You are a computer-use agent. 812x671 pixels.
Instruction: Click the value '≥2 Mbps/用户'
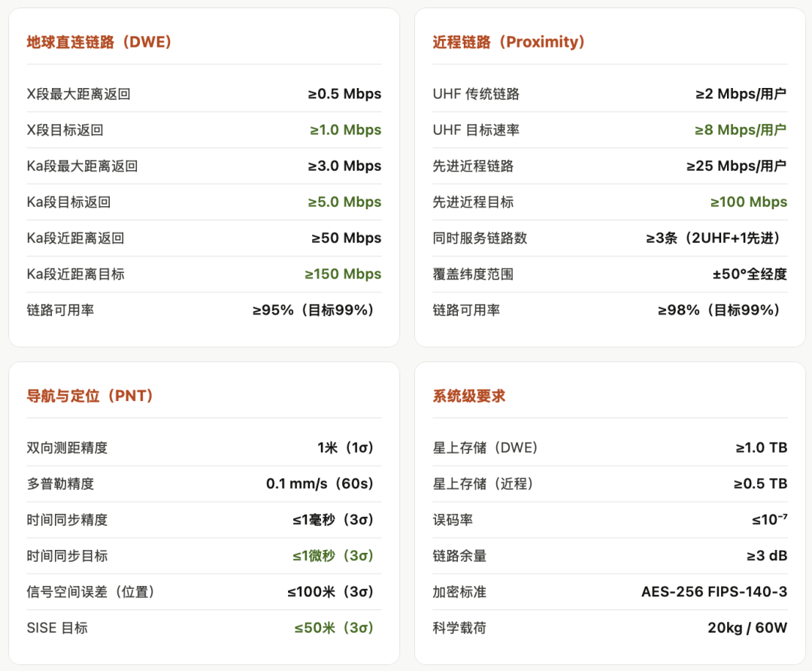click(741, 94)
